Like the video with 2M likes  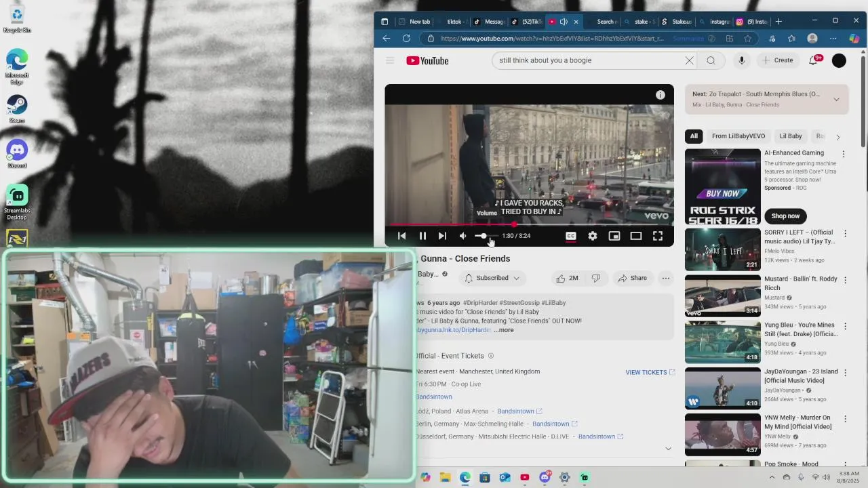[x=567, y=278]
